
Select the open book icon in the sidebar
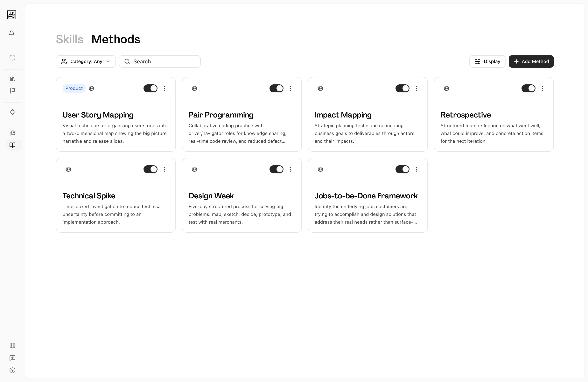pyautogui.click(x=12, y=145)
